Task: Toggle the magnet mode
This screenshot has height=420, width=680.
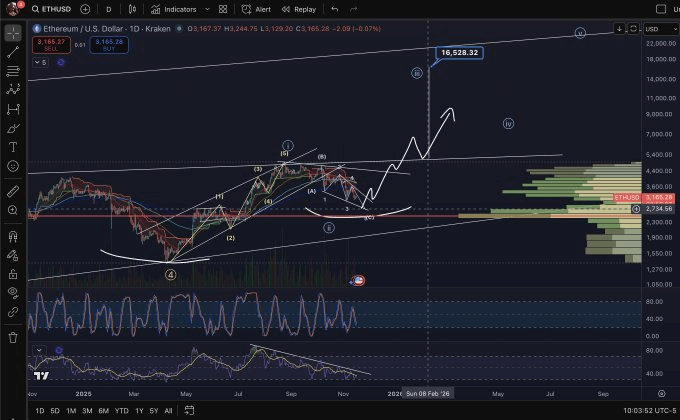Action: (13, 238)
